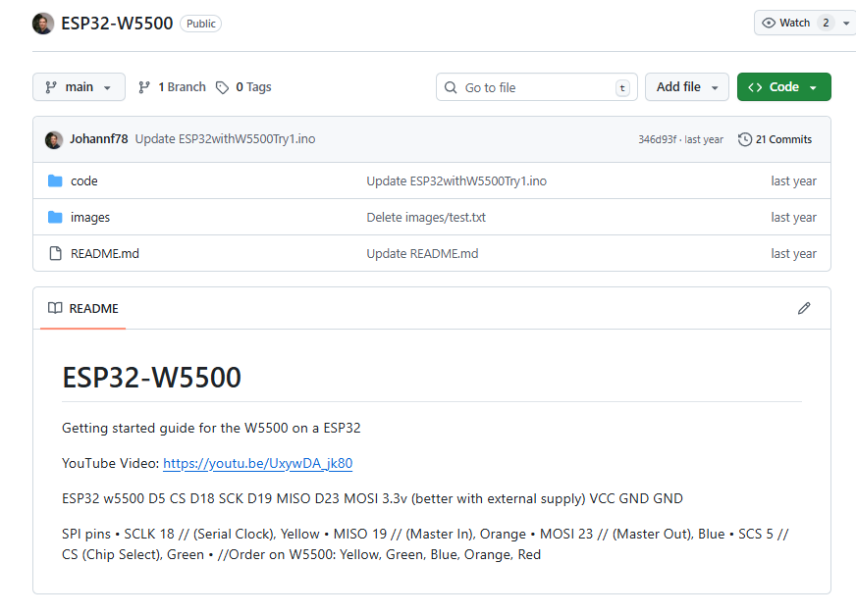Image resolution: width=856 pixels, height=616 pixels.
Task: Open the 0 Tags page
Action: 243,87
